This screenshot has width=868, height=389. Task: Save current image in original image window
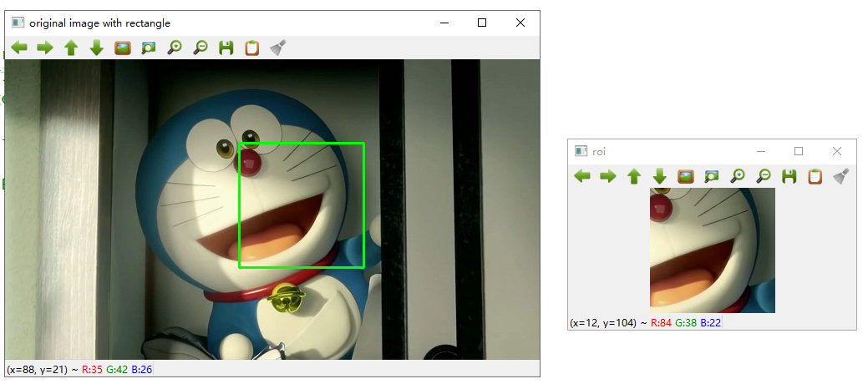(x=226, y=48)
